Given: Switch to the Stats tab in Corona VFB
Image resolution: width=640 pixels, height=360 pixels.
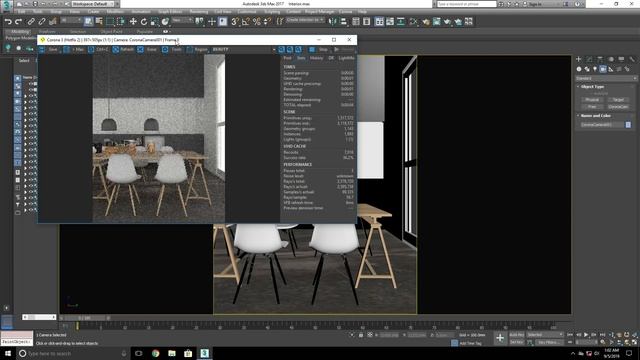Looking at the screenshot, I should coord(301,58).
